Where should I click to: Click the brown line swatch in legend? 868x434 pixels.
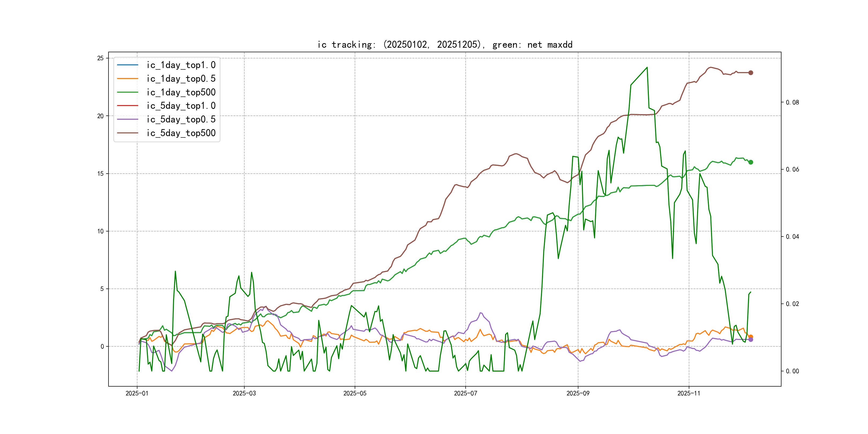click(128, 133)
